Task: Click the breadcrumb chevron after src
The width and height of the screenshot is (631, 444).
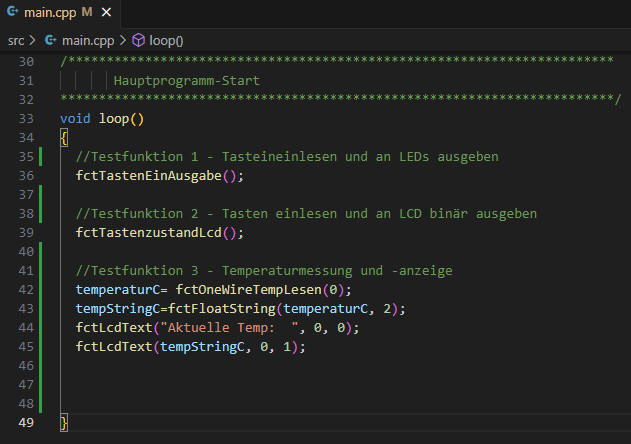Action: 32,41
